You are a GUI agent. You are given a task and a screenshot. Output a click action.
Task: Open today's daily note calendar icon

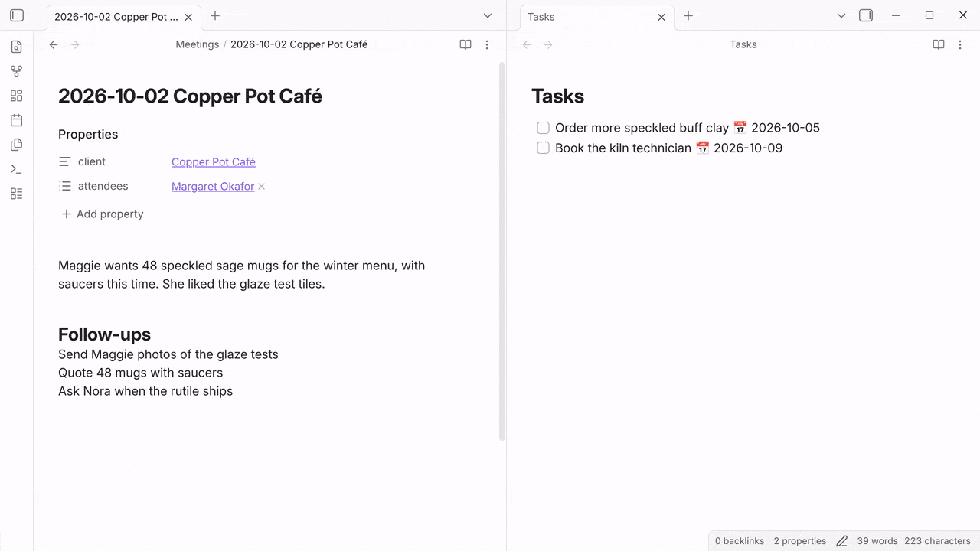pyautogui.click(x=17, y=120)
